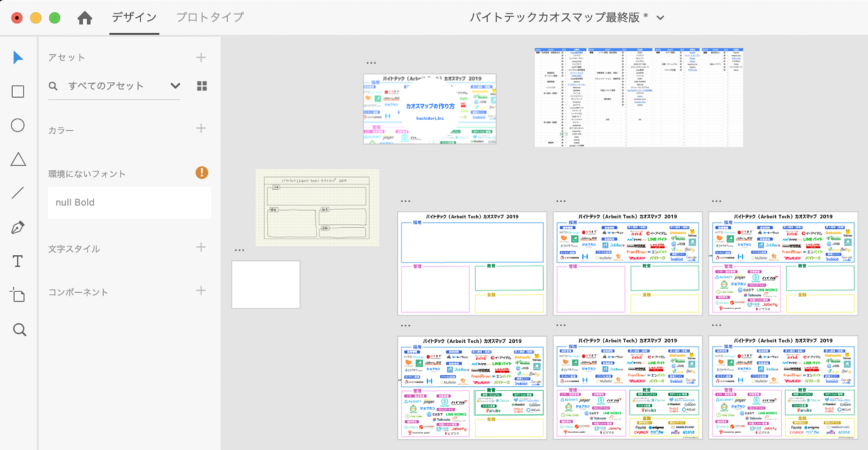Select the chaos map artboard with only 採用 filled
Image resolution: width=868 pixels, height=450 pixels.
pyautogui.click(x=627, y=263)
